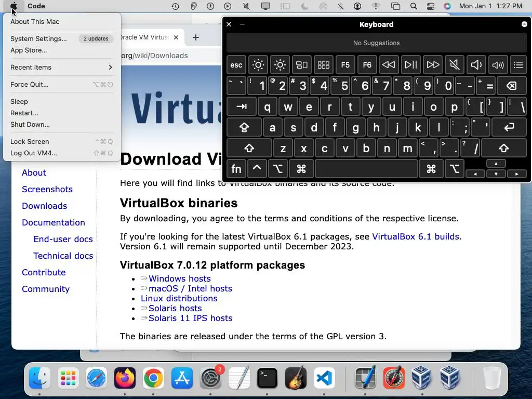This screenshot has height=399, width=532.
Task: Choose Log Out VM4 menu item
Action: 62,153
